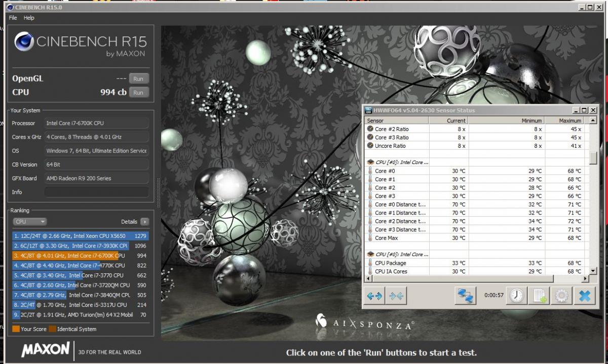Click the brown Identical System legend swatch
Image resolution: width=608 pixels, height=364 pixels.
[53, 329]
